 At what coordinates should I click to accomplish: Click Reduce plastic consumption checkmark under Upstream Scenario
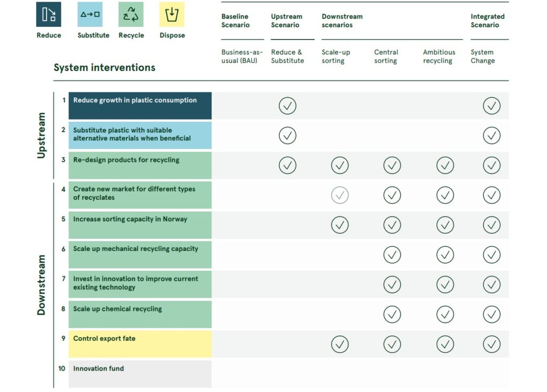(287, 106)
